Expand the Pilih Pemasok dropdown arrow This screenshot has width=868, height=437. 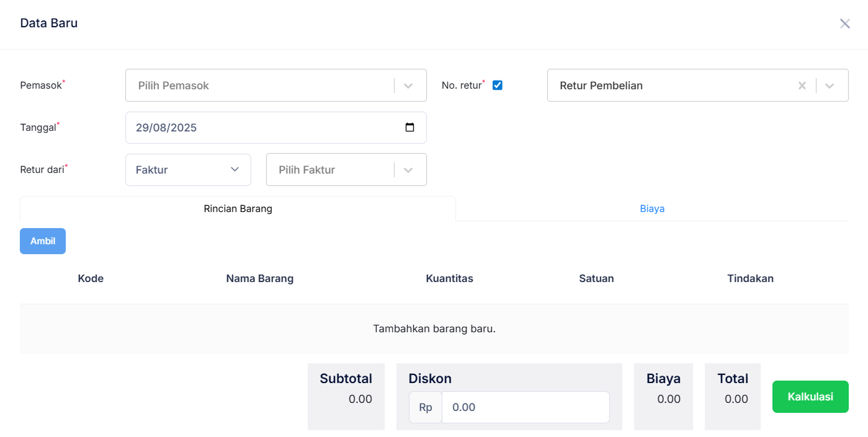click(x=408, y=86)
